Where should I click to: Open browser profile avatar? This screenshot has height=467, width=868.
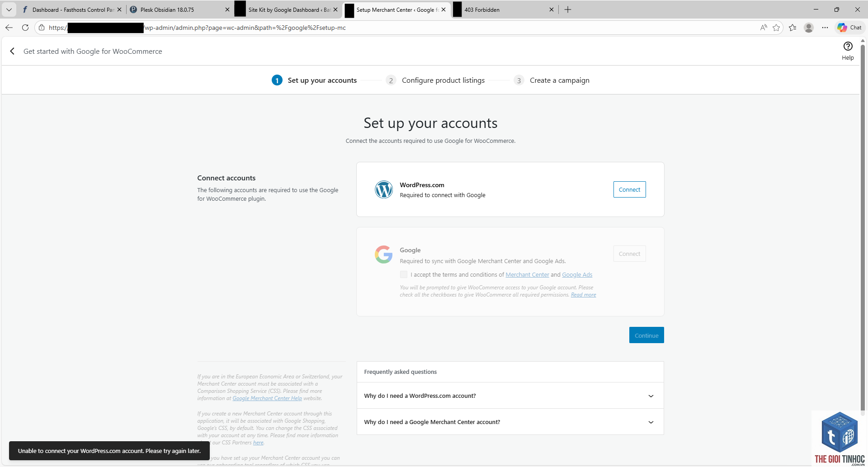[x=809, y=28]
